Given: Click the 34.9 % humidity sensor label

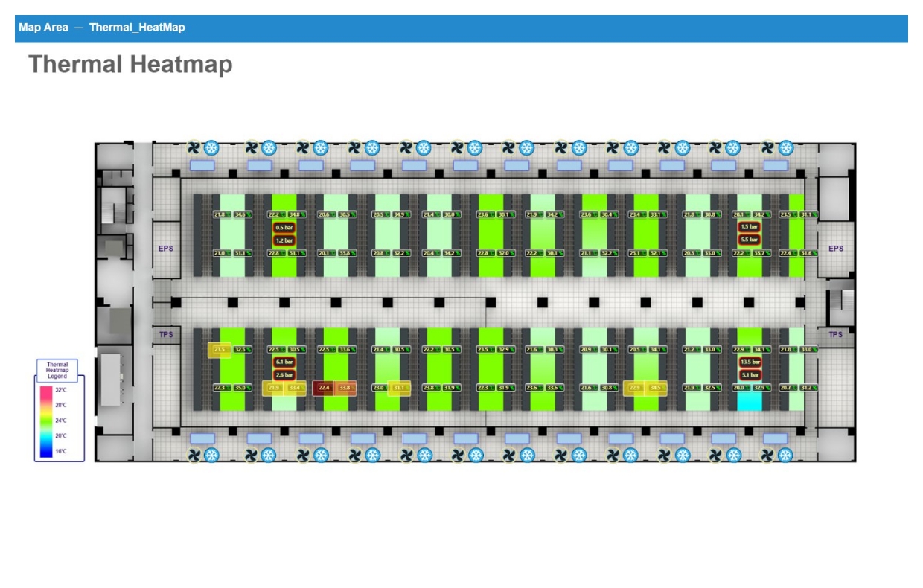Looking at the screenshot, I should click(x=400, y=214).
